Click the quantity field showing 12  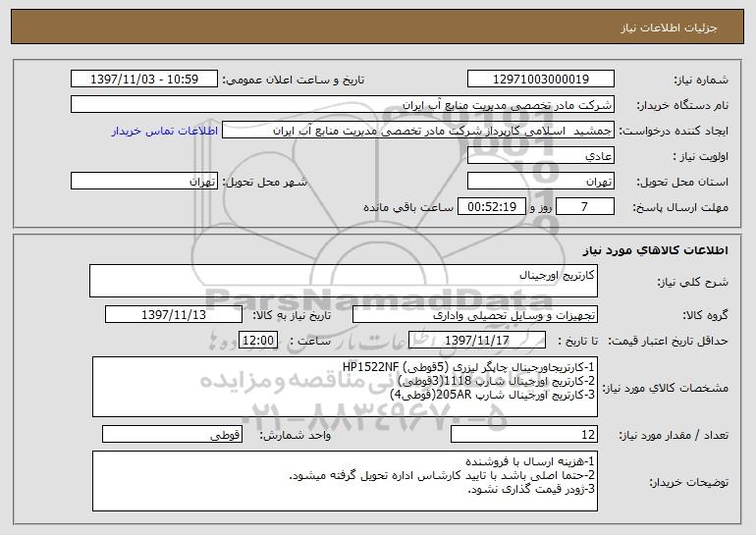coord(524,434)
